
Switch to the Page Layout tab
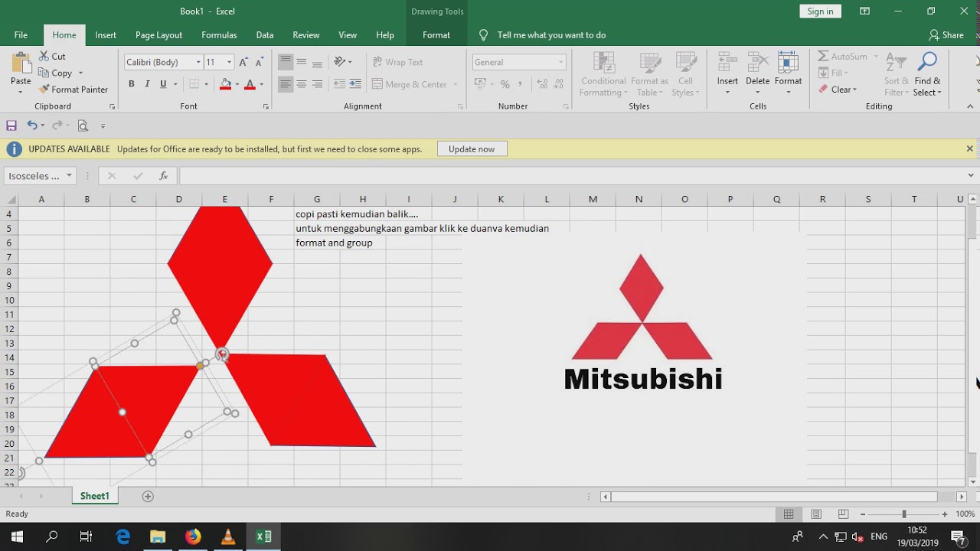(x=158, y=35)
